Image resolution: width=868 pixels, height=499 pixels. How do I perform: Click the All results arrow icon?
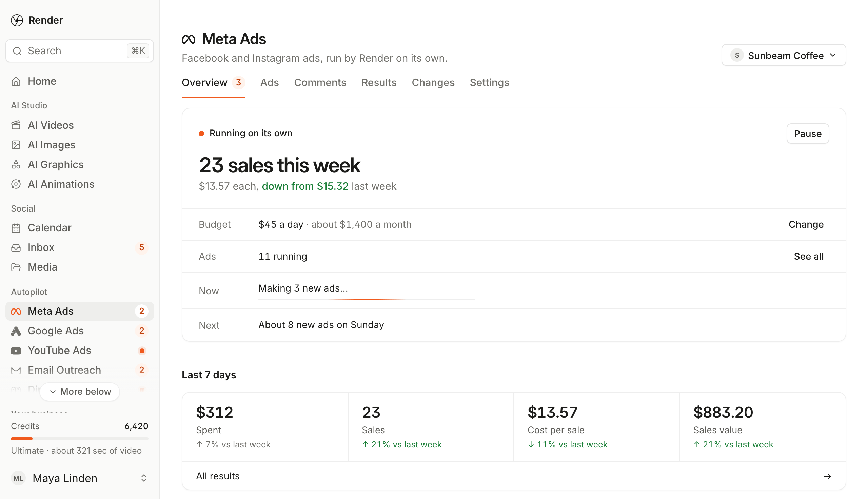pyautogui.click(x=827, y=476)
